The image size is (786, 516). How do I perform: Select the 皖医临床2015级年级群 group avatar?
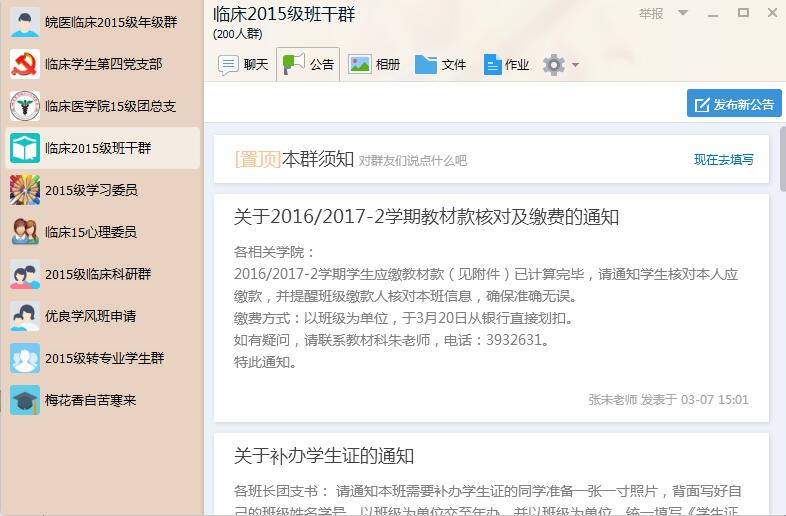(x=25, y=22)
